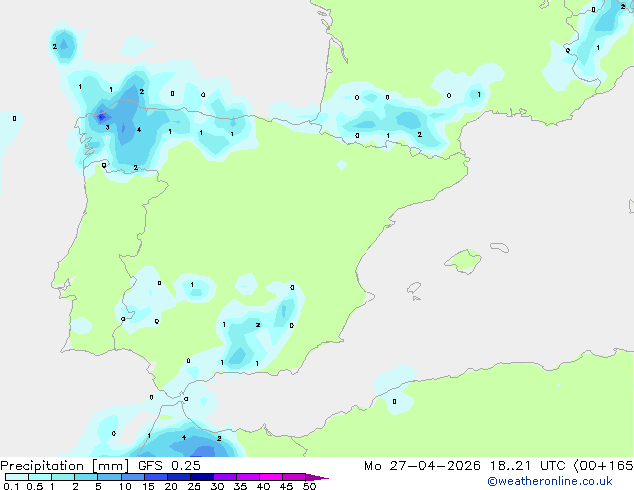Click the Mallorca island outline
Image resolution: width=634 pixels, height=490 pixels.
point(463,261)
